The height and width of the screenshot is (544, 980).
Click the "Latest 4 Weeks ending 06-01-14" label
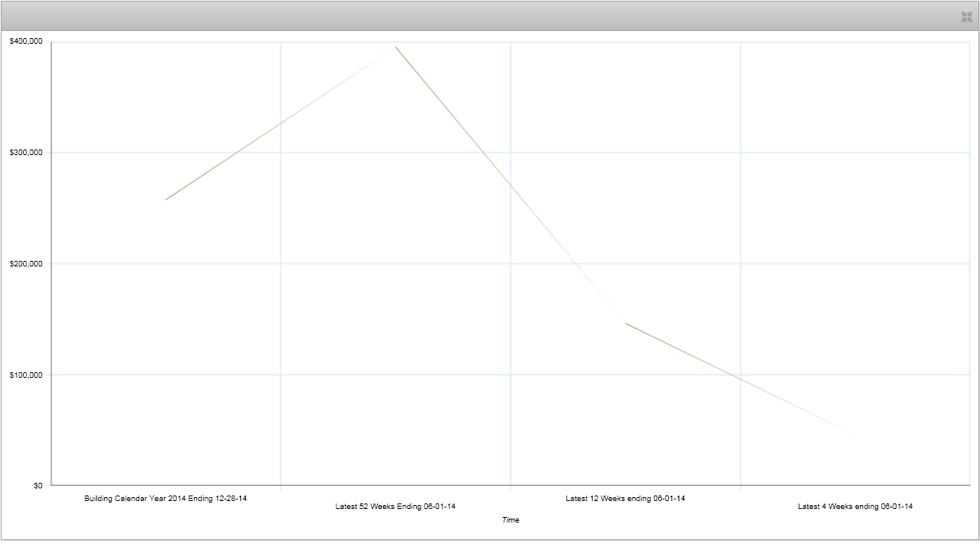855,507
